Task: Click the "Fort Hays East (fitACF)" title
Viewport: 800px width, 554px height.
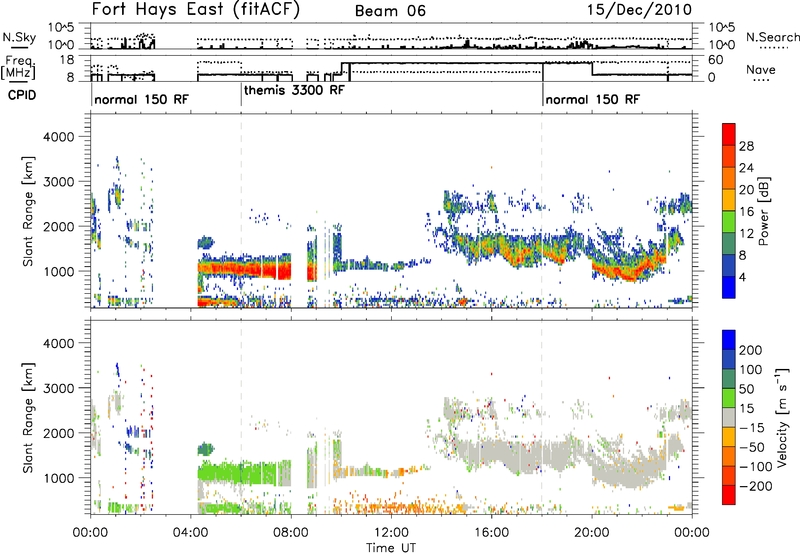Action: (195, 10)
